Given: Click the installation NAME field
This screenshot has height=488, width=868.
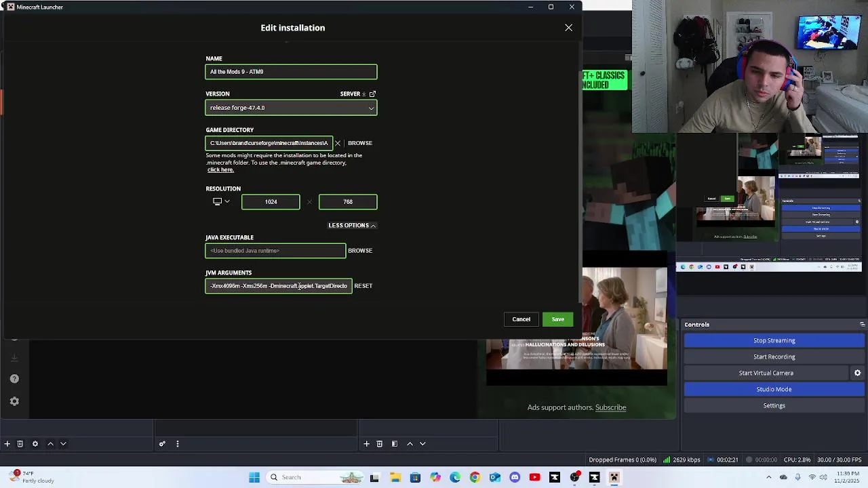Looking at the screenshot, I should pyautogui.click(x=291, y=72).
